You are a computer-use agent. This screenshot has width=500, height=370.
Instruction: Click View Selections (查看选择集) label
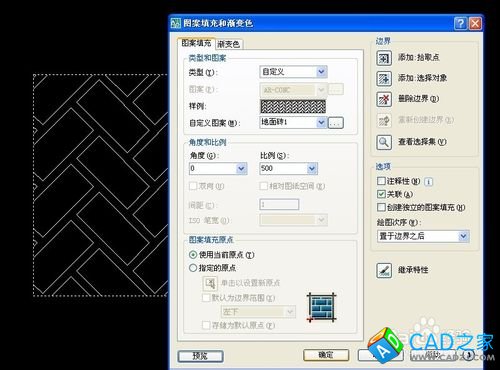point(422,142)
